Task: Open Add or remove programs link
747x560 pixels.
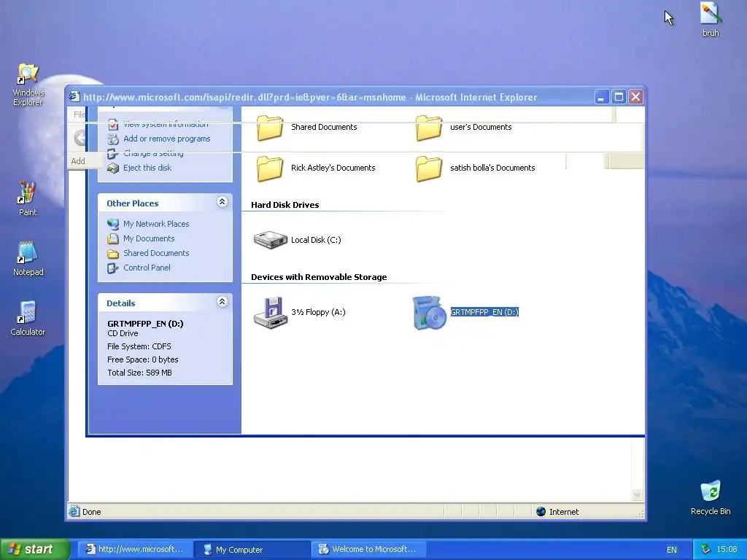Action: (167, 139)
